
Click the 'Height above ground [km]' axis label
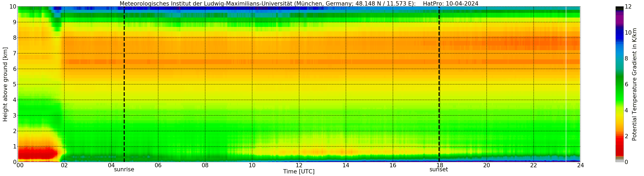point(5,84)
